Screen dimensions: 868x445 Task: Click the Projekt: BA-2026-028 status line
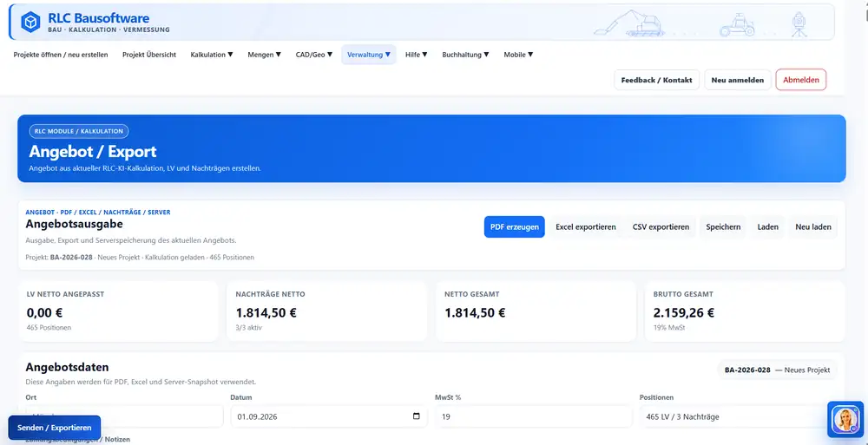coord(140,258)
